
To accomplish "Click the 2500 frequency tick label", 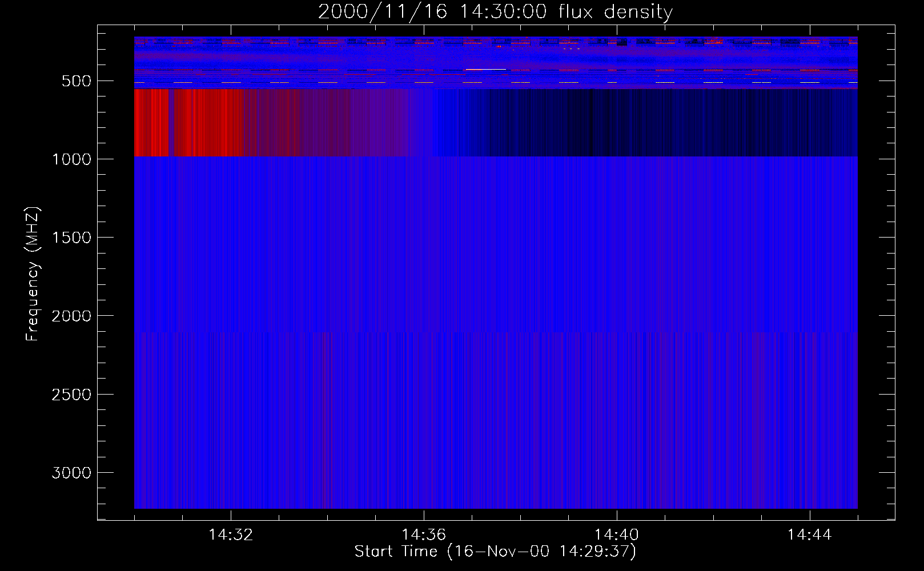I will coord(71,395).
